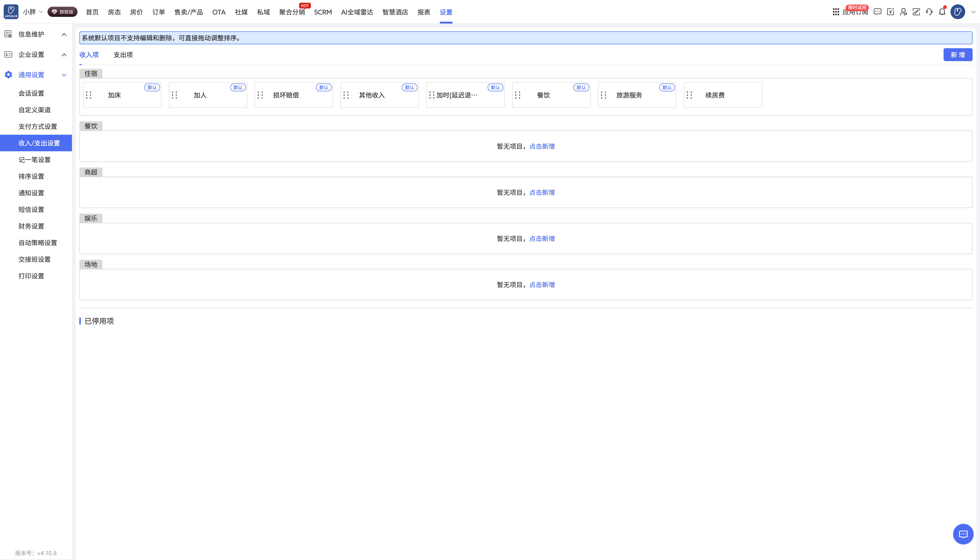Image resolution: width=980 pixels, height=560 pixels.
Task: Click the 旗舰版 diamond badge
Action: tap(62, 12)
